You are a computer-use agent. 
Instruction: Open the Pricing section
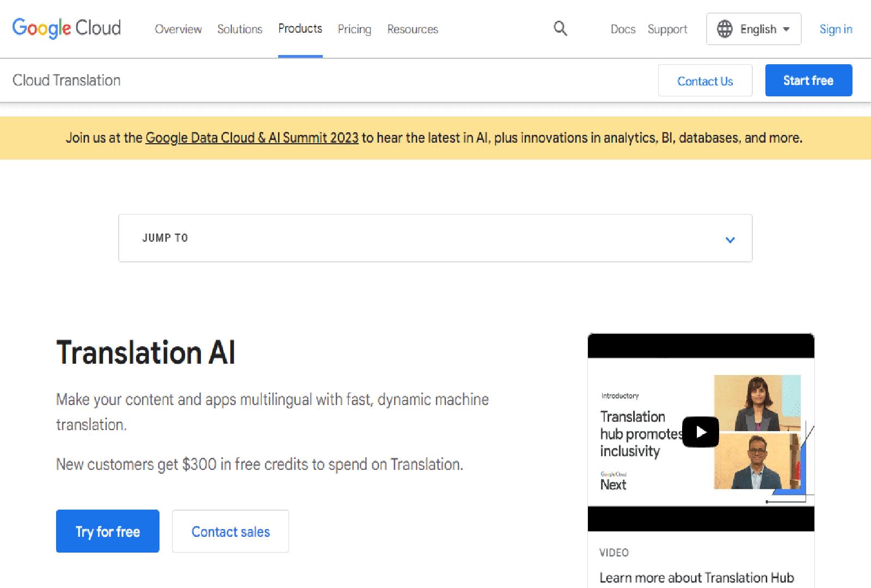point(354,29)
